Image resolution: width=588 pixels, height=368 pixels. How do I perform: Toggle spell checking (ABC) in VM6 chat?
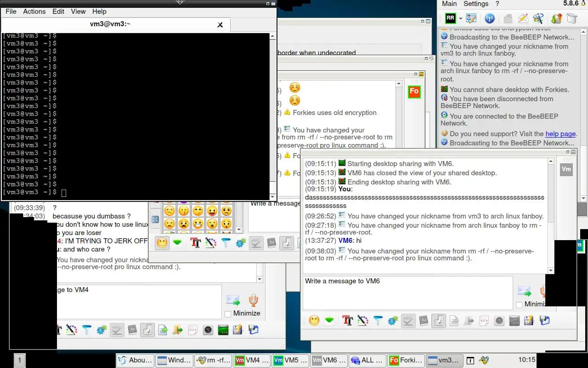click(408, 321)
